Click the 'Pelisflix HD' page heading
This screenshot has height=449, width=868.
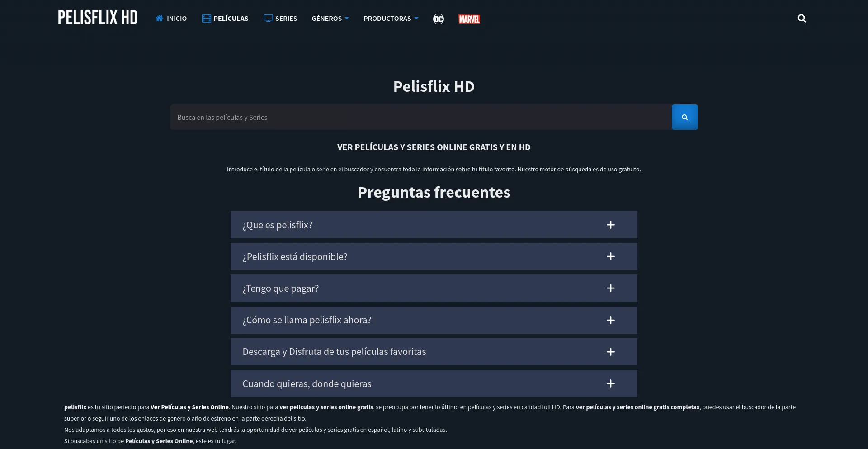[434, 86]
